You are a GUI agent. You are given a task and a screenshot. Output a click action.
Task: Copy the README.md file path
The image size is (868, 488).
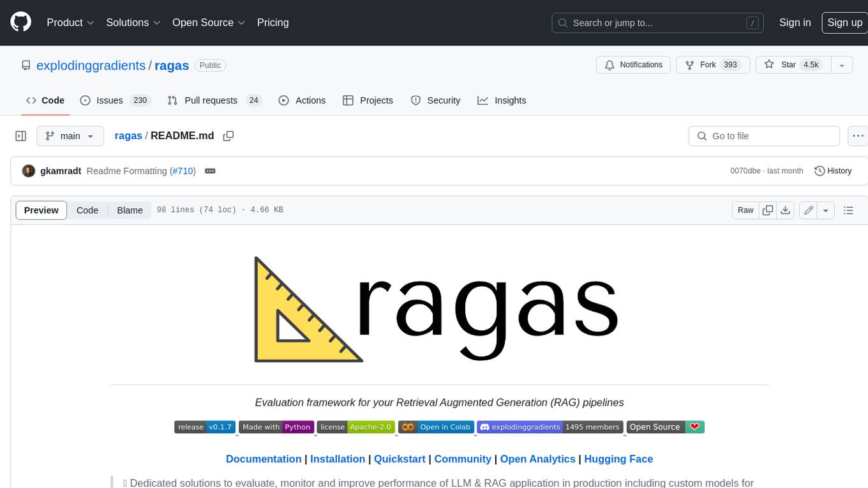(228, 135)
